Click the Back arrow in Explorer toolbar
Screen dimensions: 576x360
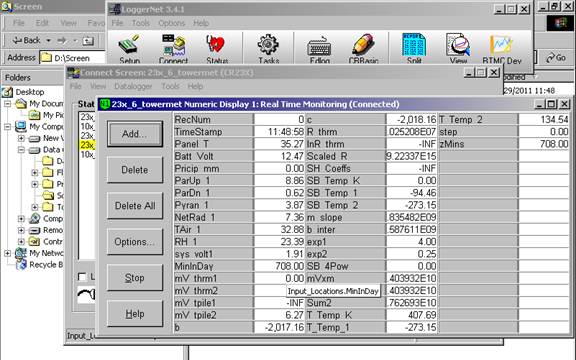click(26, 40)
